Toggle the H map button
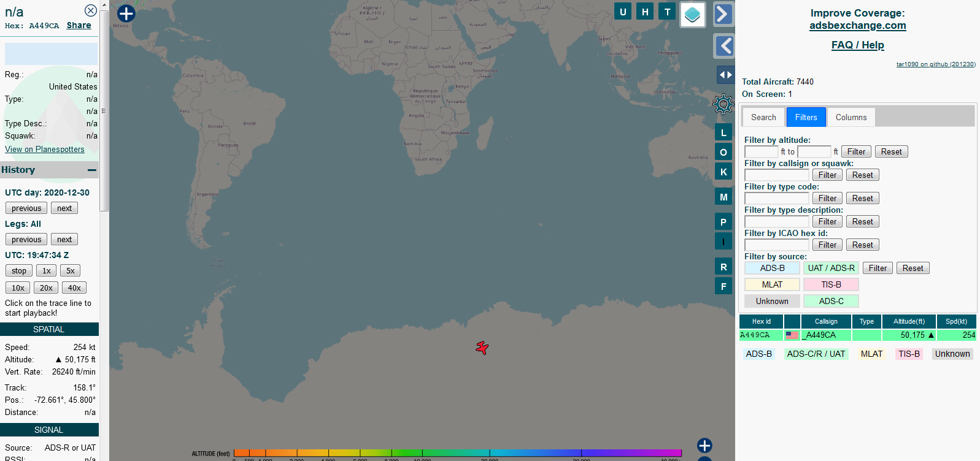The height and width of the screenshot is (461, 980). 645,12
